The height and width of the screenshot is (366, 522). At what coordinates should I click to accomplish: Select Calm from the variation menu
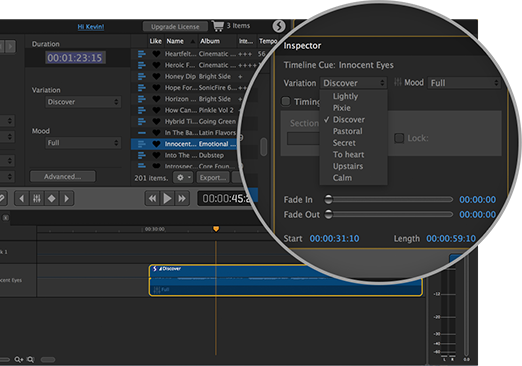[342, 178]
